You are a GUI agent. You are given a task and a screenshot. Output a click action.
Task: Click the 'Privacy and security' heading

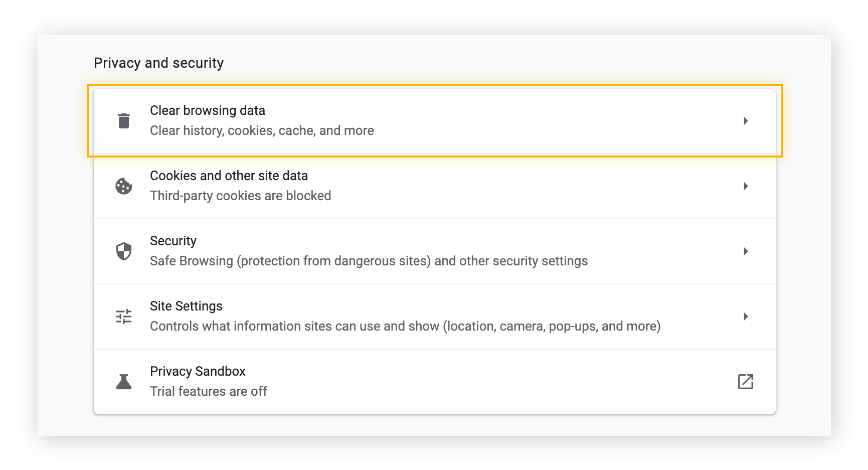(x=158, y=63)
